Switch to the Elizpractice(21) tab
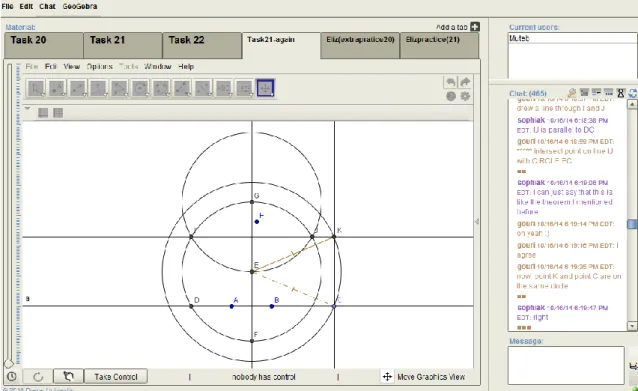This screenshot has height=391, width=638. [x=439, y=45]
